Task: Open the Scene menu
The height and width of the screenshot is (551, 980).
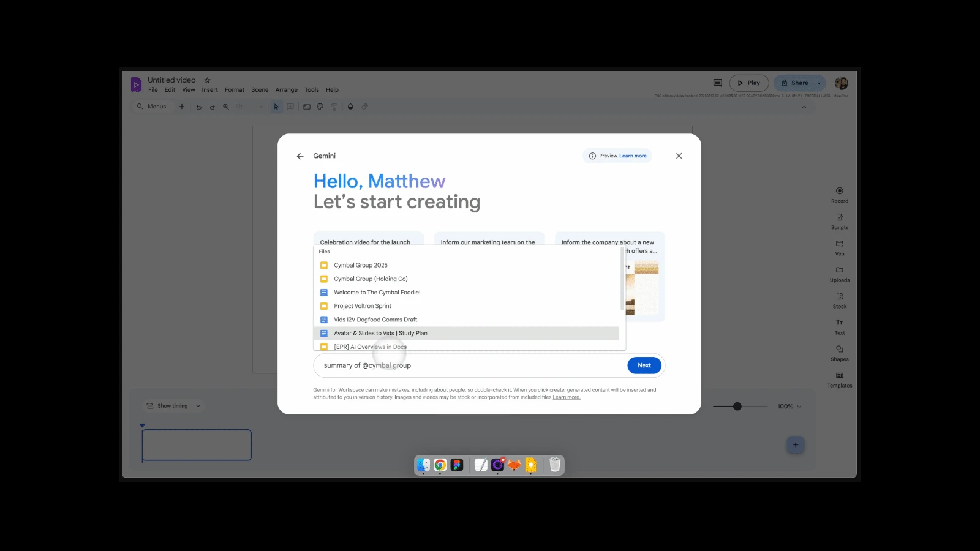Action: [260, 90]
